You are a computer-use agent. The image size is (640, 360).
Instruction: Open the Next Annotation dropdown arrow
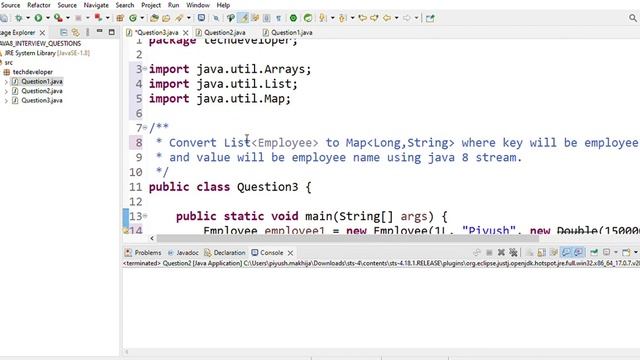[332, 18]
